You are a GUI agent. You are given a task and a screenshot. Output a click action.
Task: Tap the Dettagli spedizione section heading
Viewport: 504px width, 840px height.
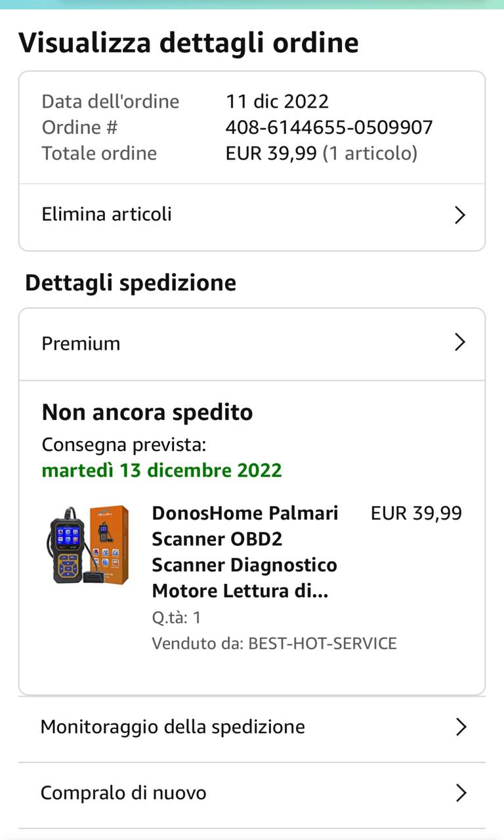click(x=131, y=283)
